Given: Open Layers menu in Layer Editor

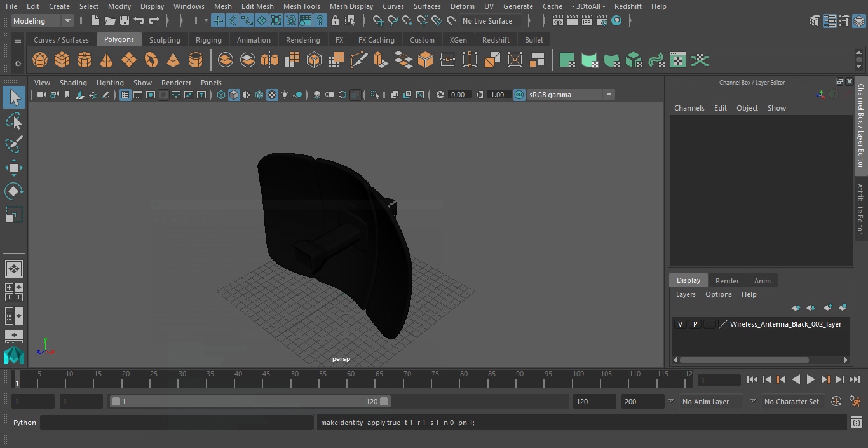Looking at the screenshot, I should 686,294.
